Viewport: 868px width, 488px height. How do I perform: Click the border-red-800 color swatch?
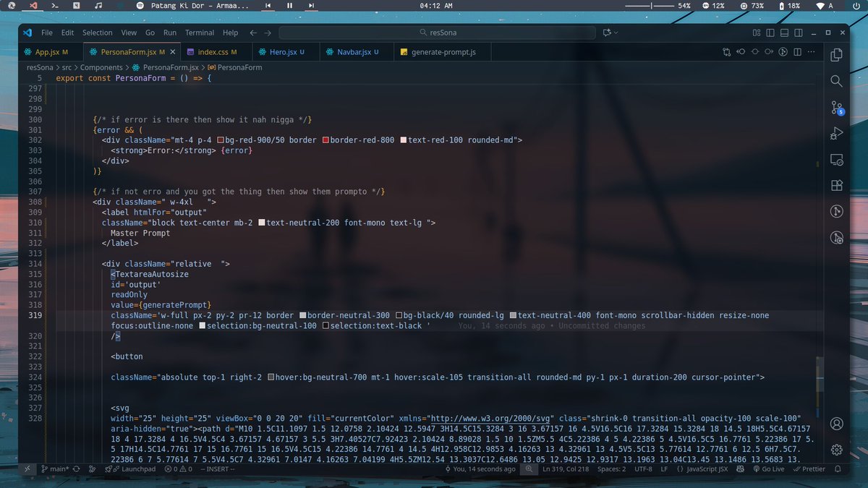click(325, 140)
